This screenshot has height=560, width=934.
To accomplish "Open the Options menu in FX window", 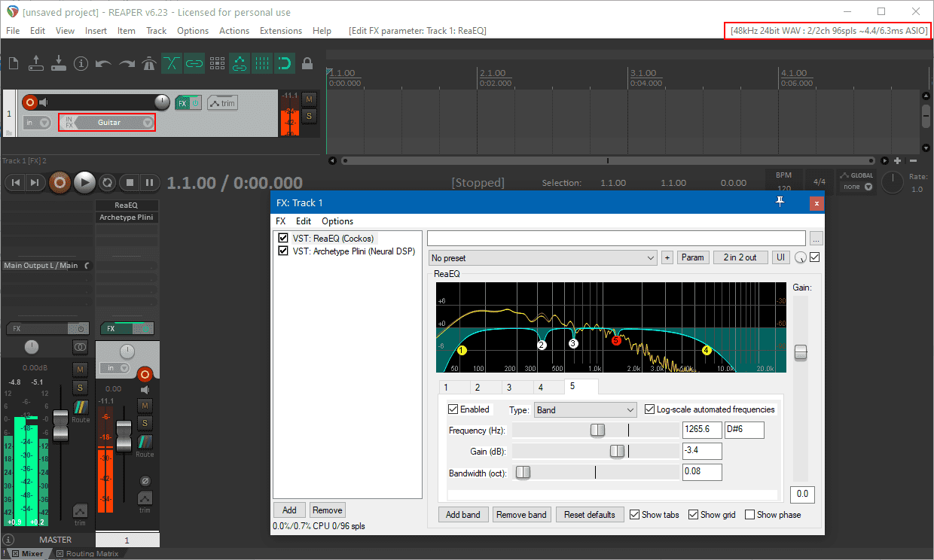I will [x=337, y=221].
